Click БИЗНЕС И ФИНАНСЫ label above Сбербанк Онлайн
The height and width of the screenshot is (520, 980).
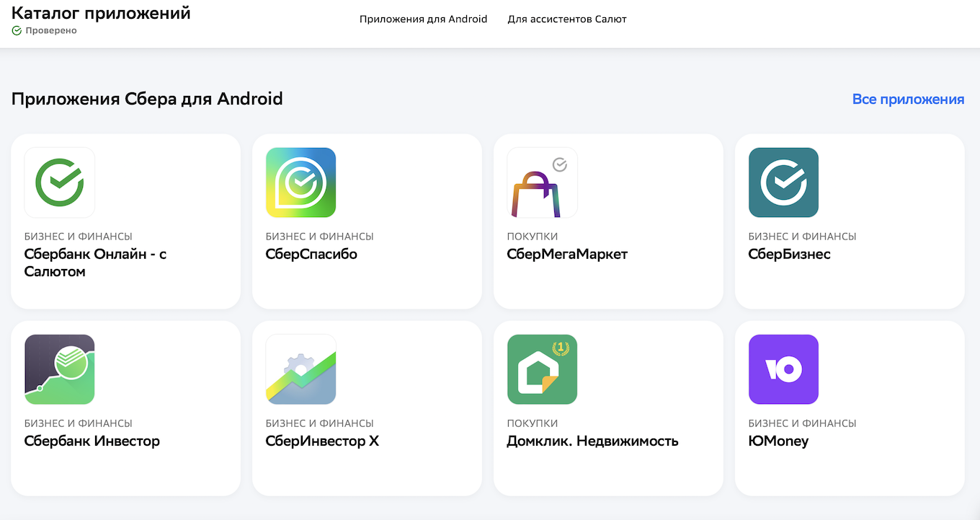[x=79, y=237]
